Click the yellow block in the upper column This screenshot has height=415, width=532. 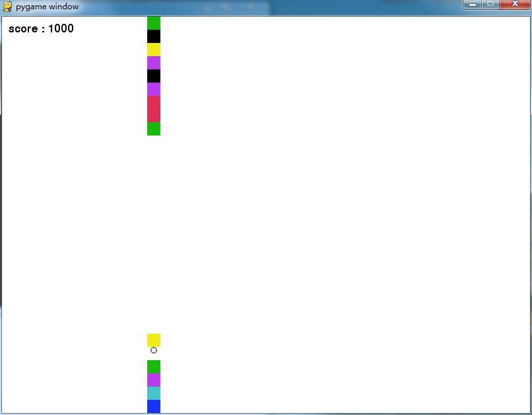click(154, 50)
